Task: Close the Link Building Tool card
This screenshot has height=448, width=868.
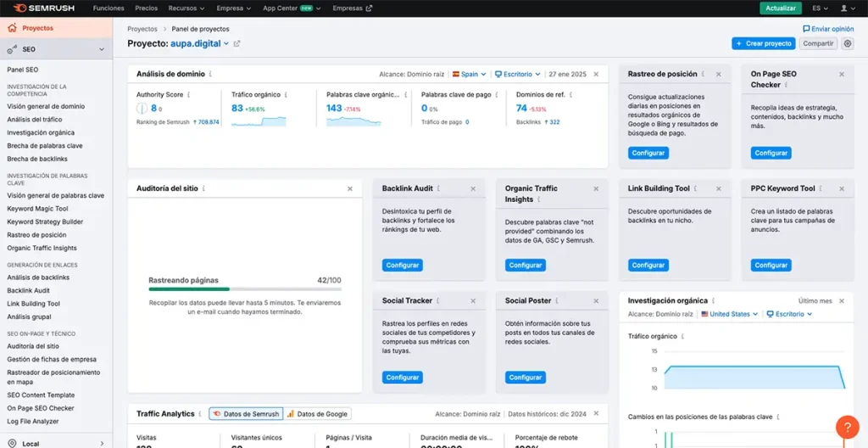Action: click(x=719, y=189)
